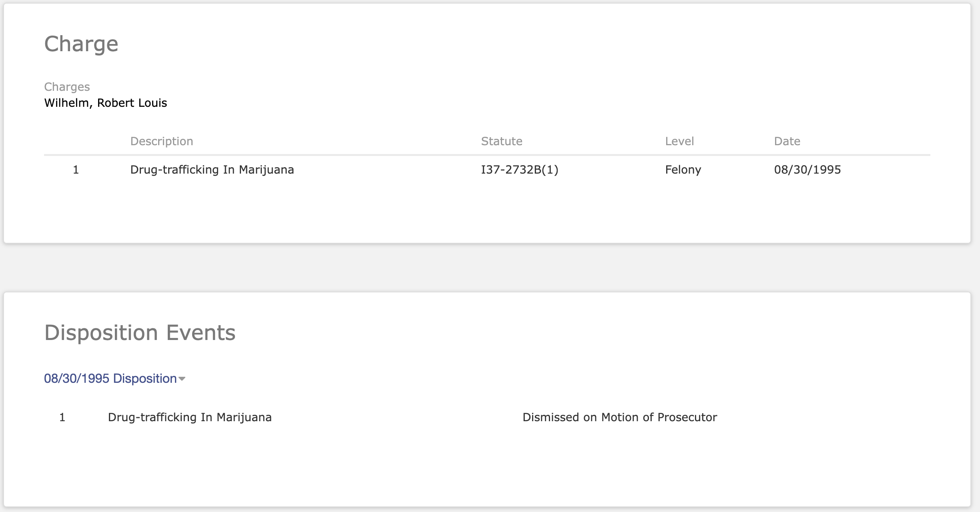This screenshot has height=512, width=980.
Task: Click disposition row number 1
Action: [x=62, y=417]
